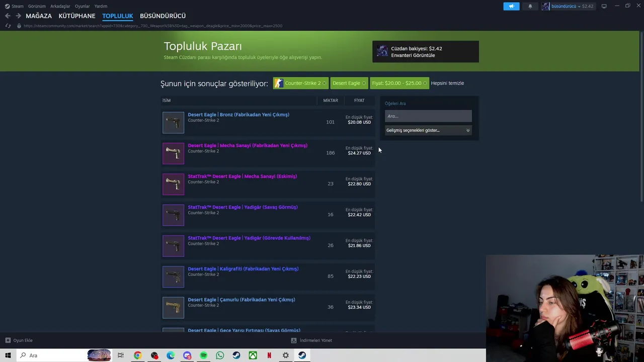Click the Desert Eagle Bronz thumbnail
Viewport: 644px width, 362px height.
pos(173,123)
